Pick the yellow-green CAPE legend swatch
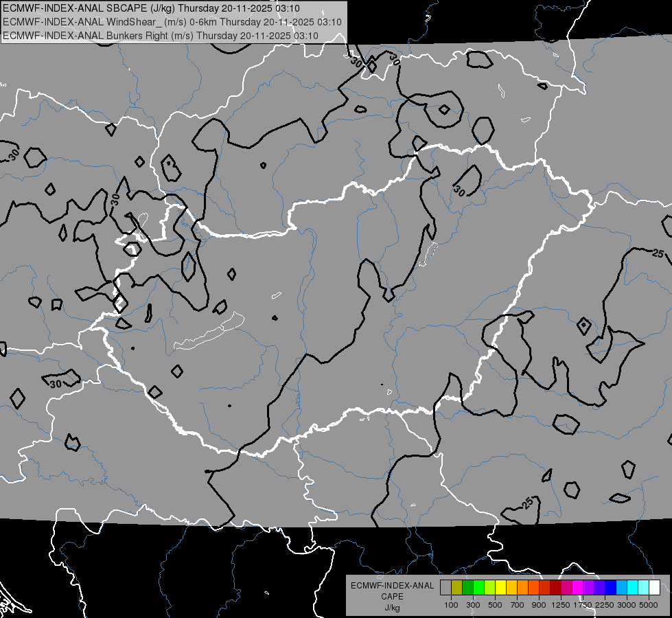 (x=490, y=587)
